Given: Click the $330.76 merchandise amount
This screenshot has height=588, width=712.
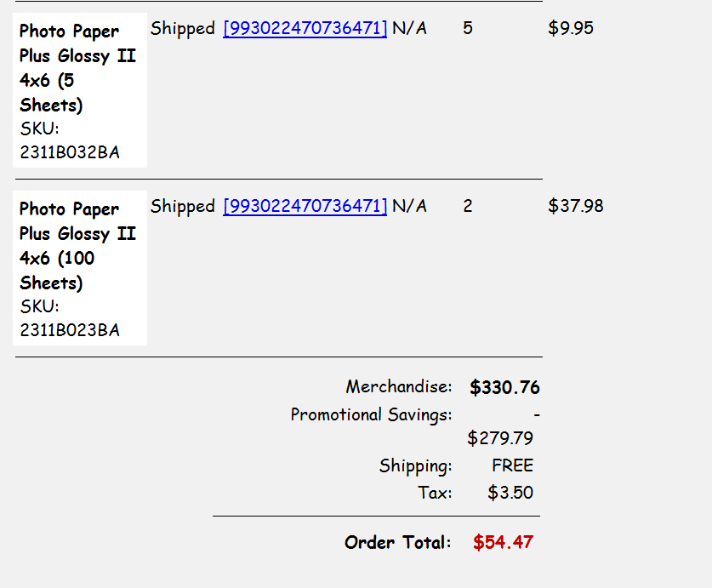Looking at the screenshot, I should [x=504, y=388].
